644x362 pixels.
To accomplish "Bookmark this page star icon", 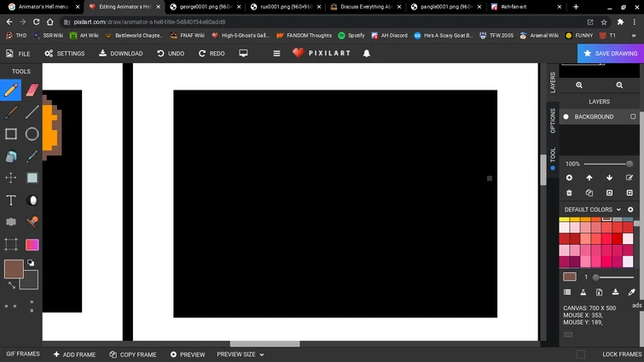I will point(604,22).
